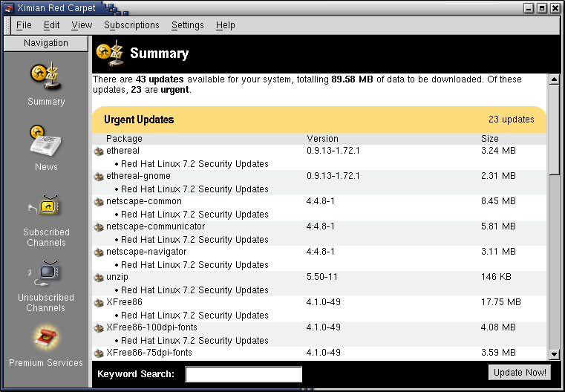Close the Ximian Red Carpet window

click(555, 8)
